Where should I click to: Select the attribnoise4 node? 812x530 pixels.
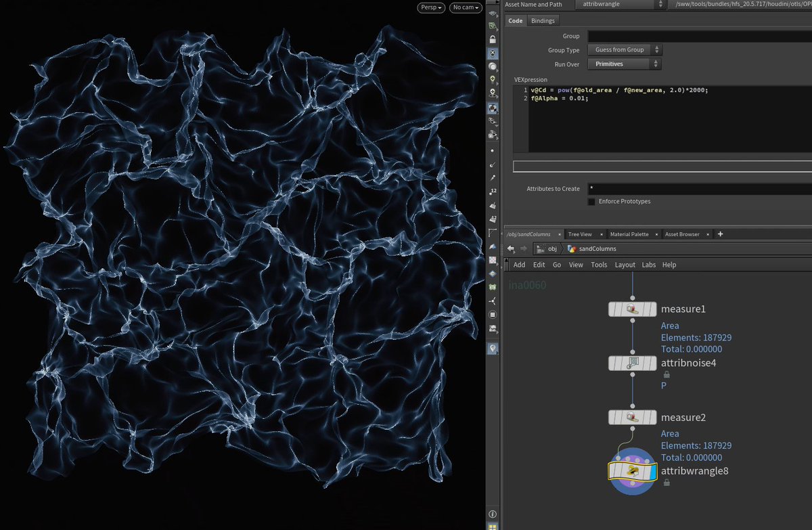click(633, 363)
